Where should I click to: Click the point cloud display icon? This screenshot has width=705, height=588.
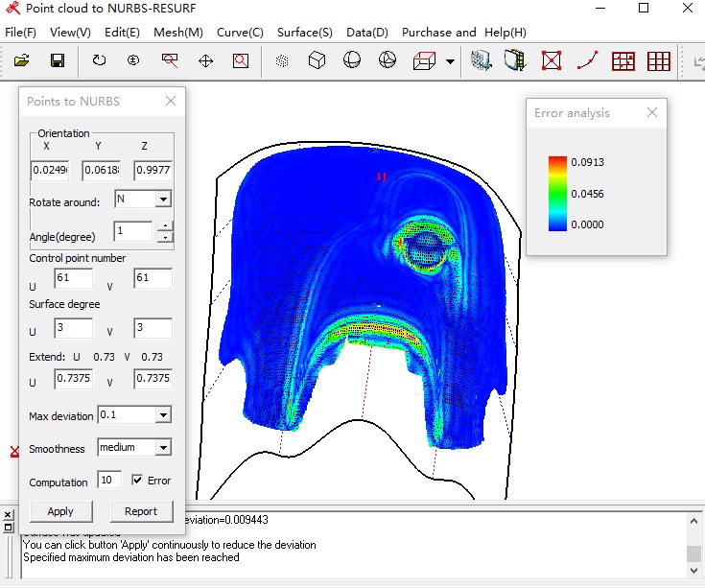pos(282,61)
